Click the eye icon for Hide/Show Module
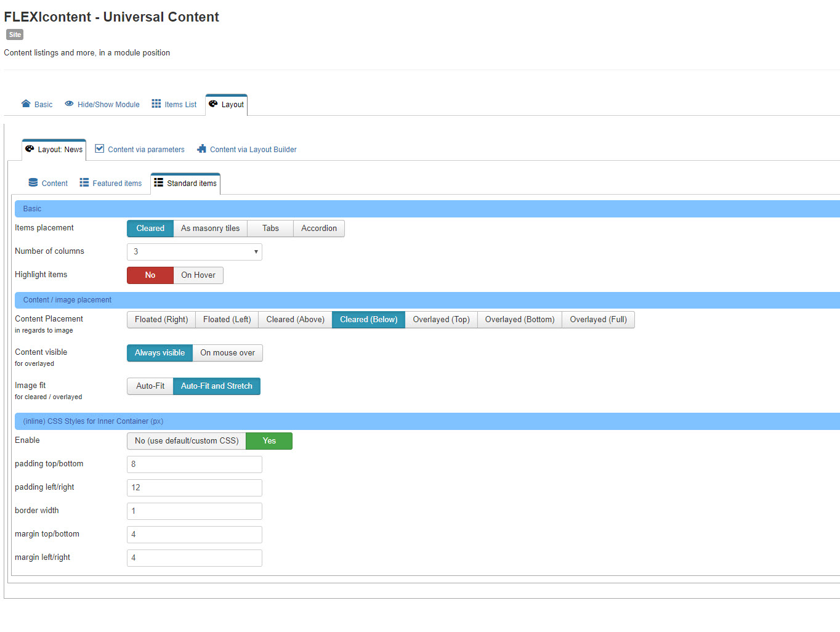Screen dimensions: 840x632 [x=69, y=103]
